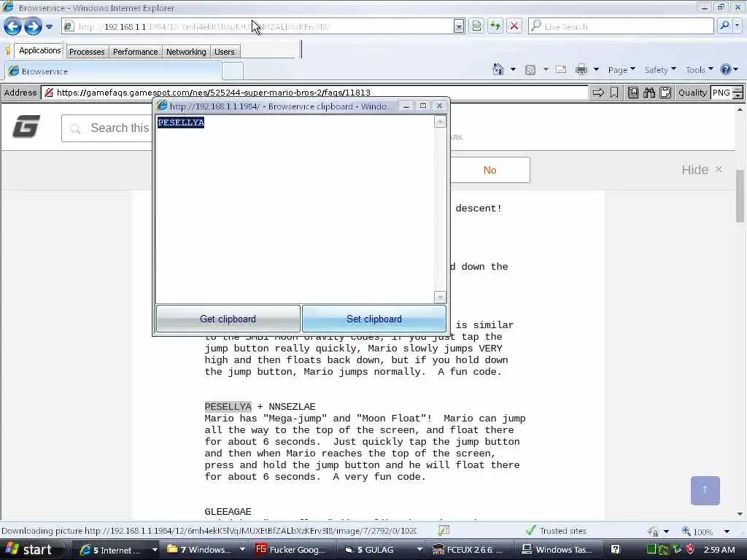This screenshot has width=747, height=560.
Task: Expand the IE address bar history dropdown
Action: point(459,27)
